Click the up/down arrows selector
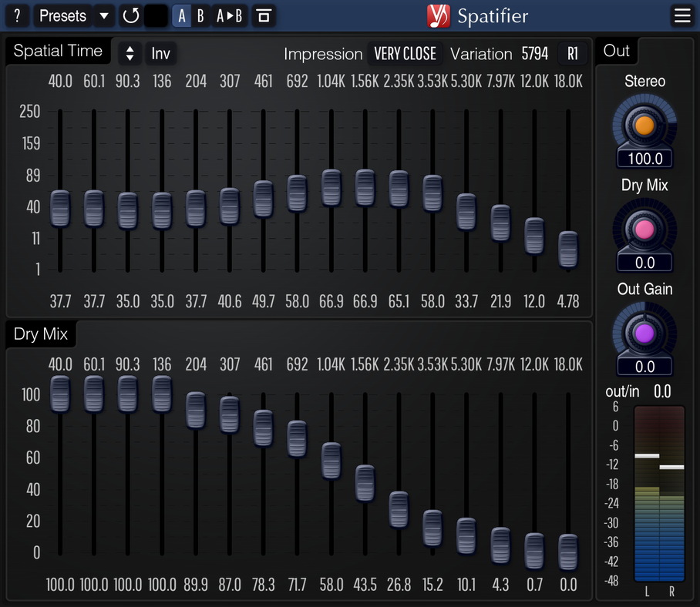Viewport: 700px width, 607px height. pyautogui.click(x=130, y=53)
